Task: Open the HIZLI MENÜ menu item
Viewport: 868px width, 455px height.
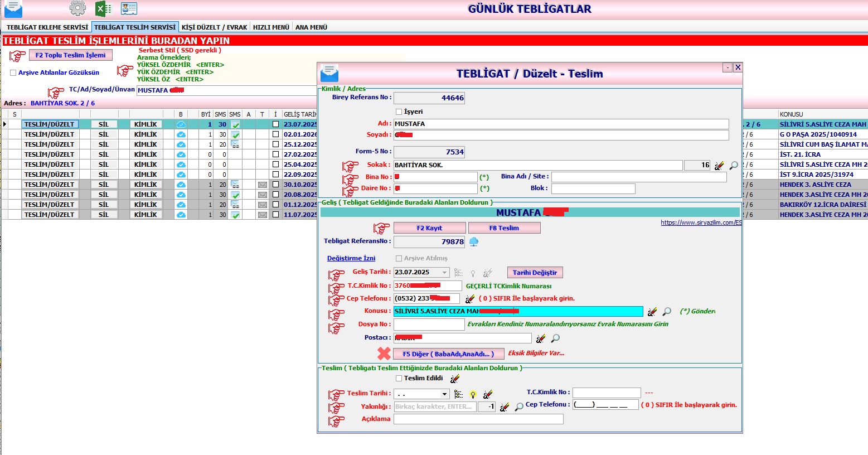Action: 271,27
